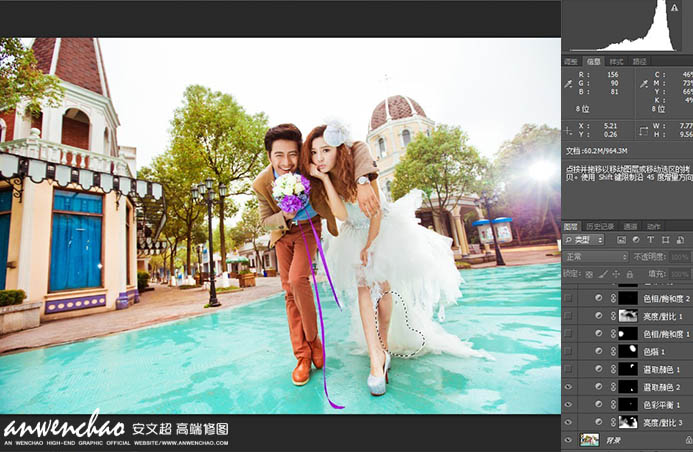Show the 色阶 1 layer
The image size is (693, 452).
tap(569, 352)
